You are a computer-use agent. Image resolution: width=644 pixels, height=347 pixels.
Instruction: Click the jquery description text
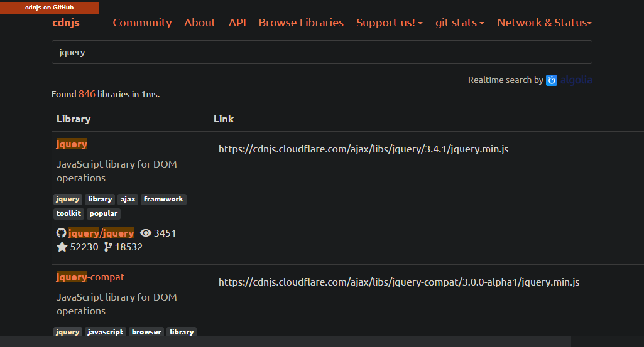tap(117, 171)
